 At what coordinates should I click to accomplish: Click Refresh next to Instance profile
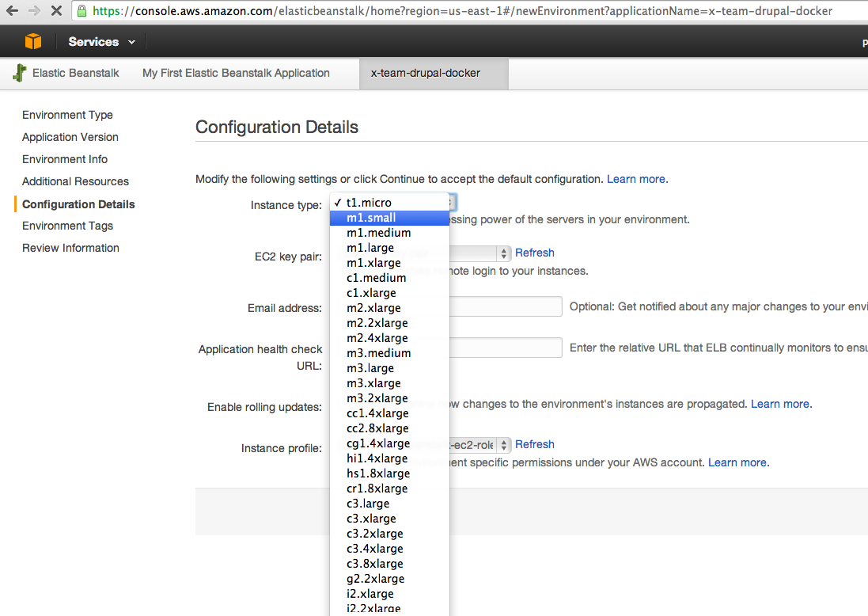tap(534, 444)
